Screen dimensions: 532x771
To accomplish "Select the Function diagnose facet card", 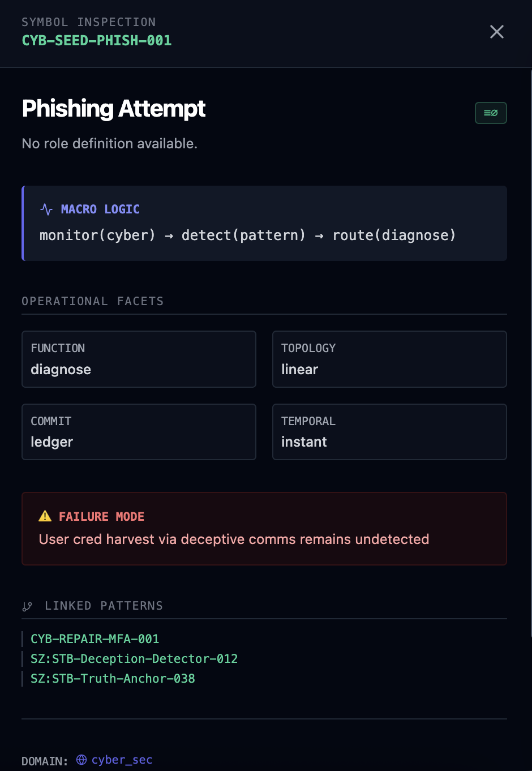I will (139, 359).
